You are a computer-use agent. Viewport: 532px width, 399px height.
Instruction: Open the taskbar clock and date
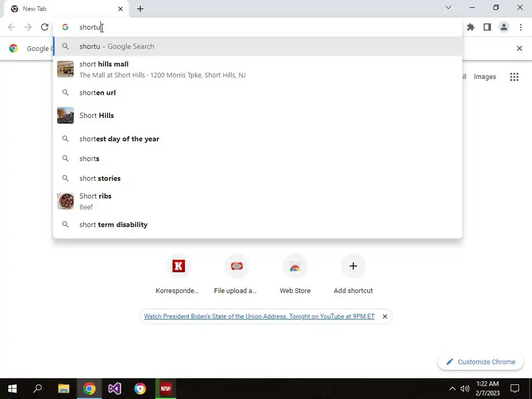(487, 389)
